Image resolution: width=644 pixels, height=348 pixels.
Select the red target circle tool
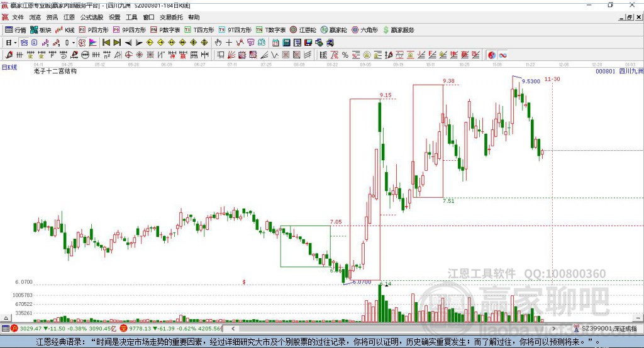pos(128,55)
